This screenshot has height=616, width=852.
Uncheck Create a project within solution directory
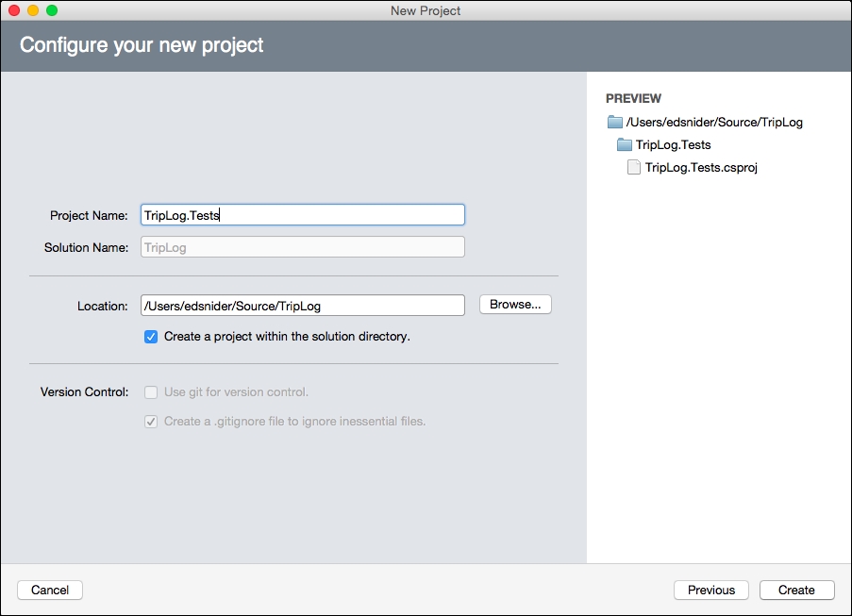tap(151, 337)
